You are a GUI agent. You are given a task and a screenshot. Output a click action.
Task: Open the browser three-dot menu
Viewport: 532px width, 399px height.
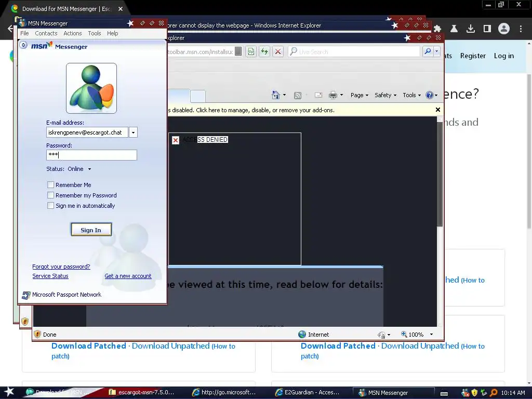[521, 29]
